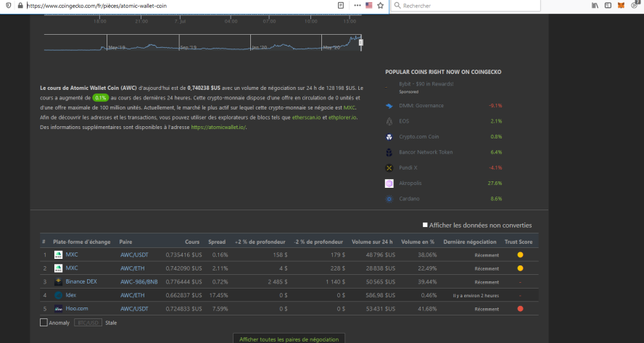
Task: Click the chart range slider handle
Action: (x=361, y=43)
